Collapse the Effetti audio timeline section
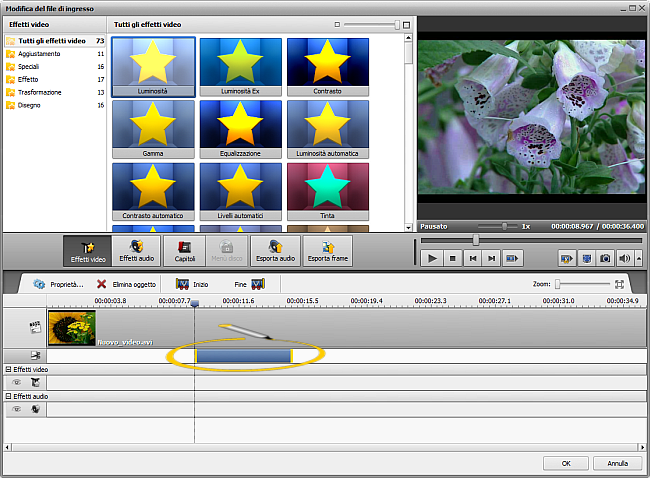The image size is (650, 478). (9, 397)
